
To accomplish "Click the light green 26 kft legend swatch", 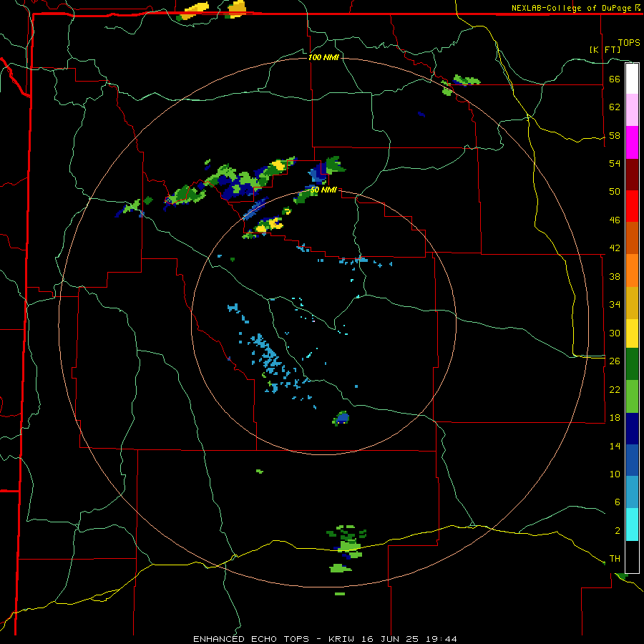I will tap(632, 396).
